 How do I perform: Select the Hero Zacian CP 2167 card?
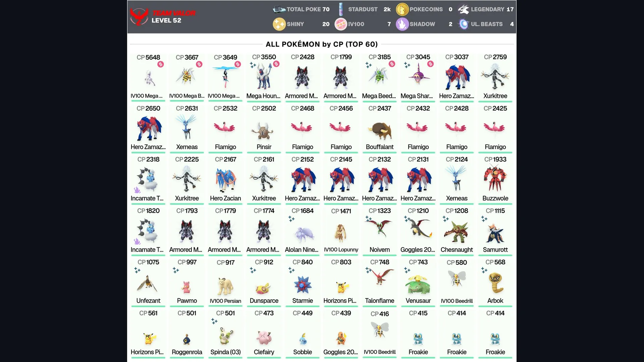click(x=225, y=180)
